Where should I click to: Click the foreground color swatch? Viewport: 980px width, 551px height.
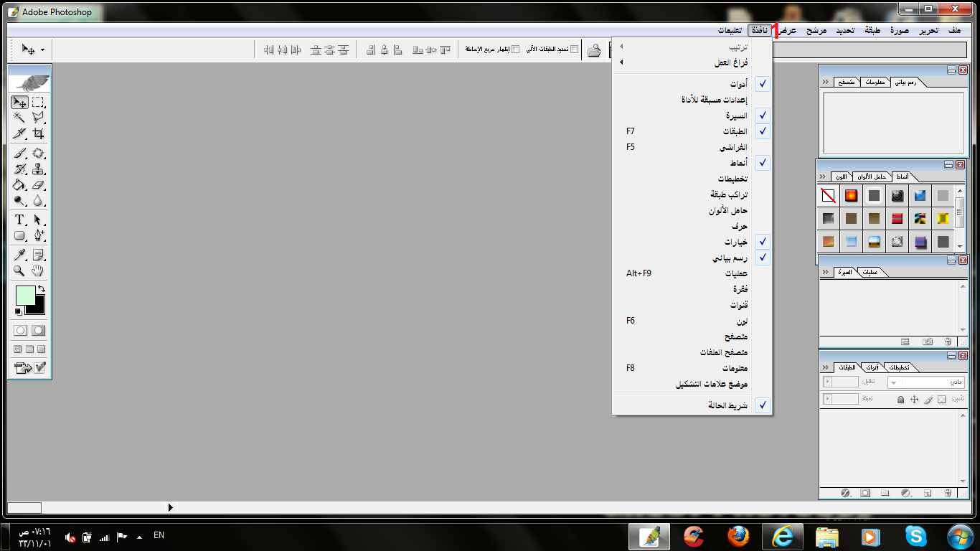coord(25,295)
